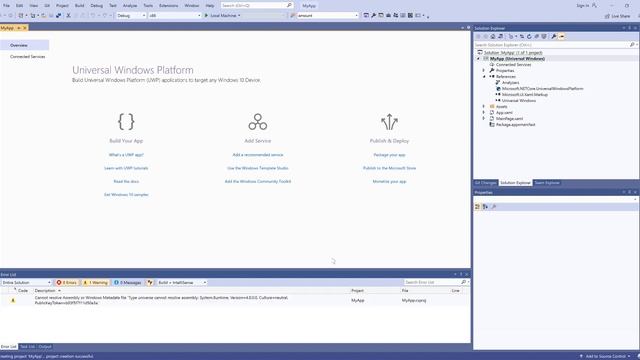Select Analyzers under References
Screen dimensions: 640x360
(510, 82)
